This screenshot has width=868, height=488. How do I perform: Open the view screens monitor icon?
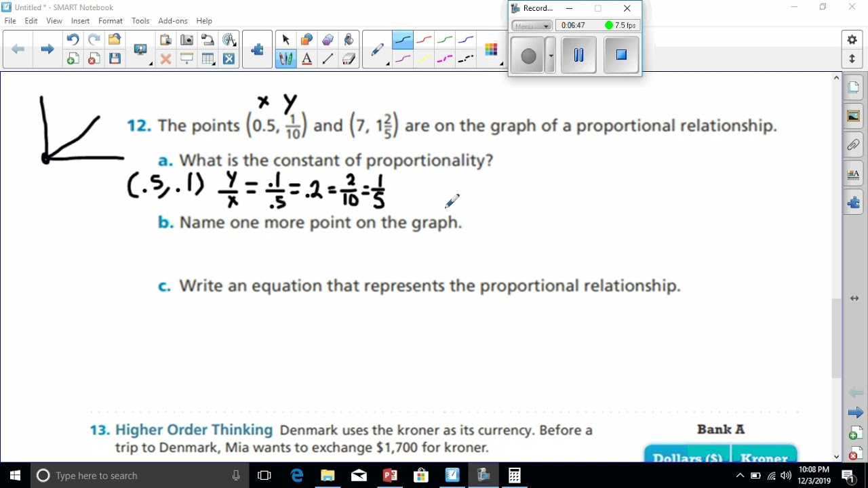tap(140, 49)
